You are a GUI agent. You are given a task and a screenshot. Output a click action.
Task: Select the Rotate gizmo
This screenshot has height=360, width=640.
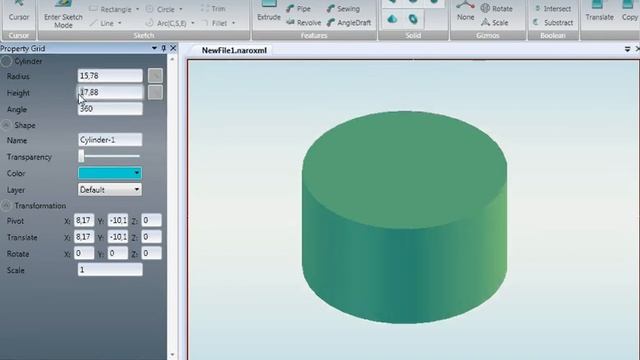click(x=496, y=9)
